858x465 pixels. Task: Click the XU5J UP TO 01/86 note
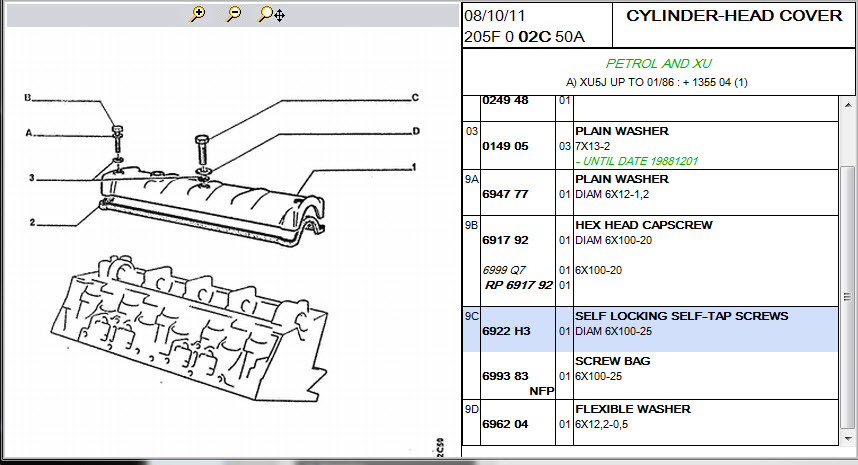click(657, 83)
